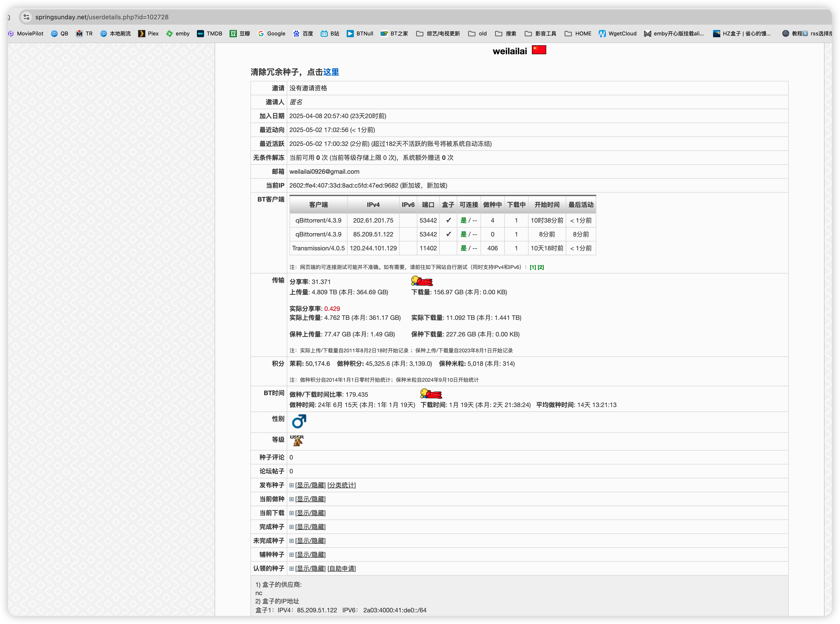Toggle 显示/隐藏 for 当前下载
This screenshot has height=624, width=840.
(x=310, y=513)
